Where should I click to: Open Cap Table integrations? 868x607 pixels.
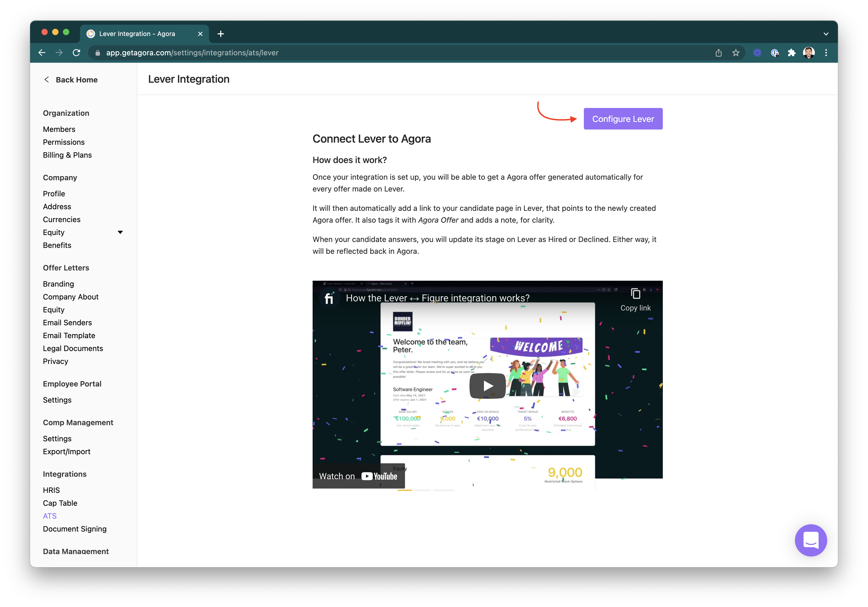[x=60, y=503]
